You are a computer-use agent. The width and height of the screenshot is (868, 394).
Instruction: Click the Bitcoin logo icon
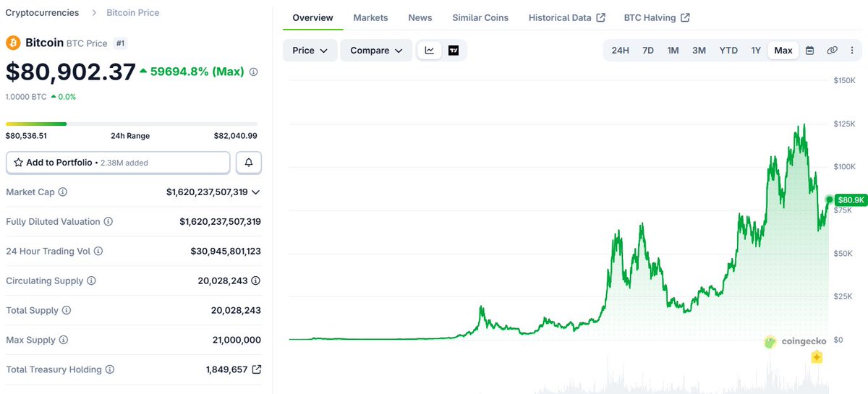(x=13, y=43)
